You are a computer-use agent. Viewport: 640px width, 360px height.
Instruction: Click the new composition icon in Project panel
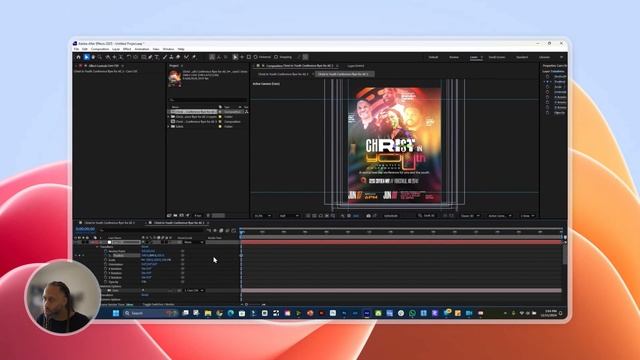click(x=182, y=215)
